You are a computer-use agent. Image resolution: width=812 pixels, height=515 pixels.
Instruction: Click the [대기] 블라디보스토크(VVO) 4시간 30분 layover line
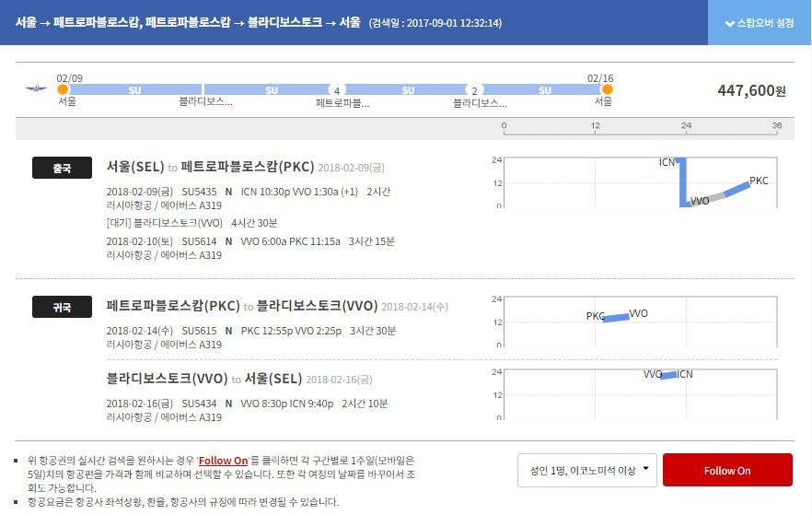click(x=191, y=223)
